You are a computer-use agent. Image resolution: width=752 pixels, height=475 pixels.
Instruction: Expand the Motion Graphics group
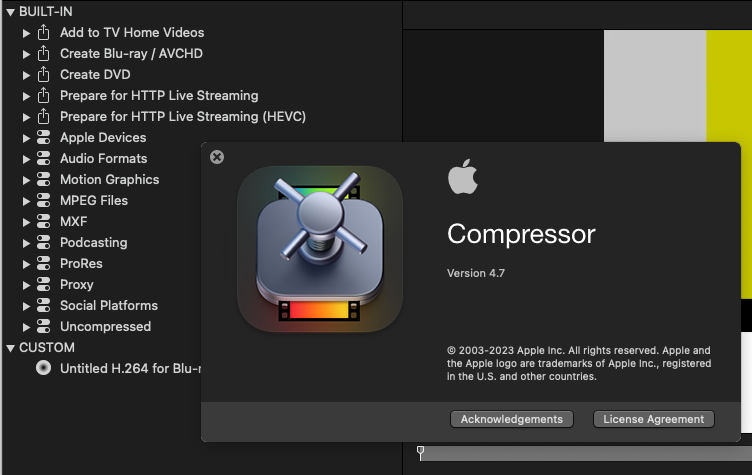26,180
